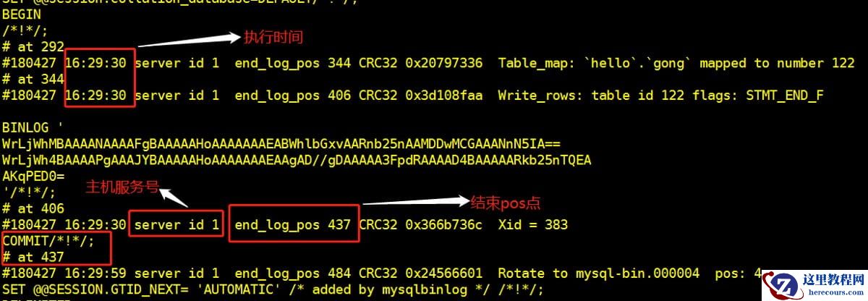Screen dimensions: 868x301
Task: Click the 'Xid = 383' text
Action: tap(533, 225)
